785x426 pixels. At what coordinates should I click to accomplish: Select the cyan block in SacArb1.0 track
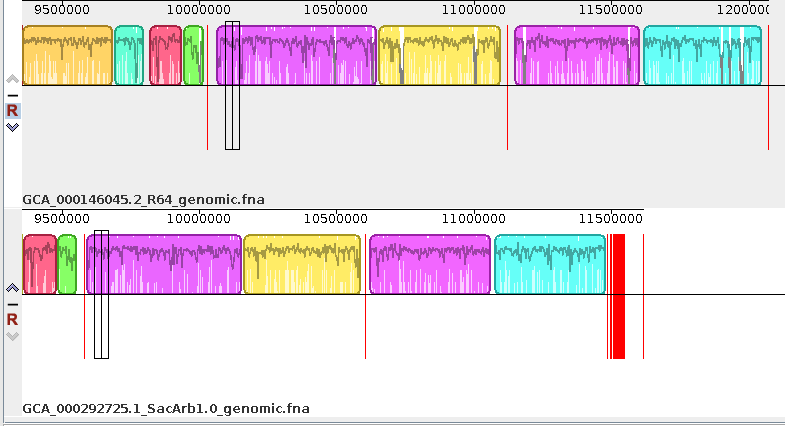point(550,265)
